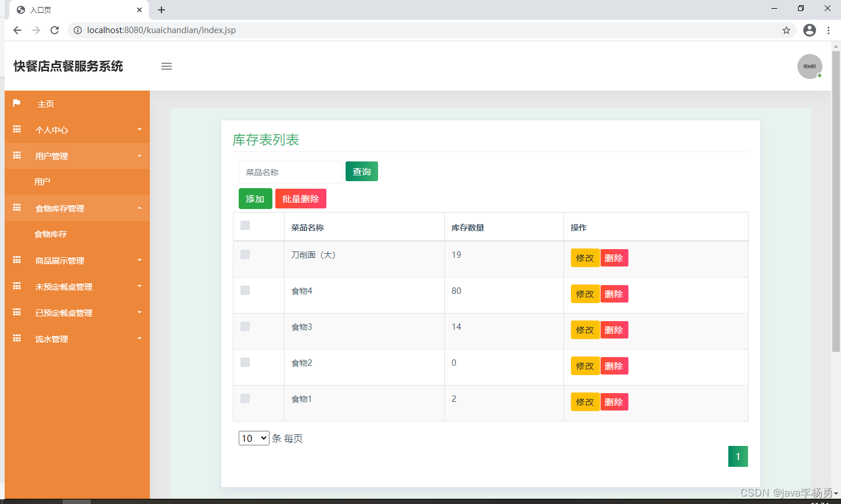This screenshot has height=504, width=841.
Task: Click 删除 for 食物2
Action: (x=614, y=366)
